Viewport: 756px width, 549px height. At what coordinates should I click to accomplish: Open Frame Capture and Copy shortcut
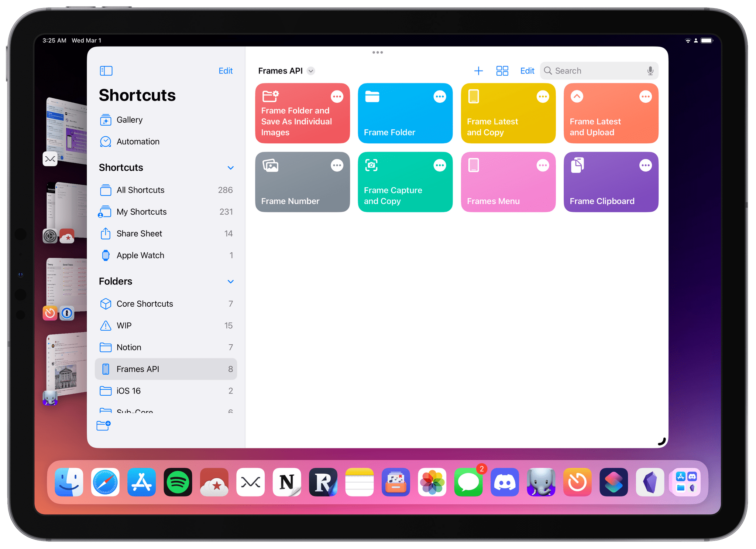click(406, 183)
